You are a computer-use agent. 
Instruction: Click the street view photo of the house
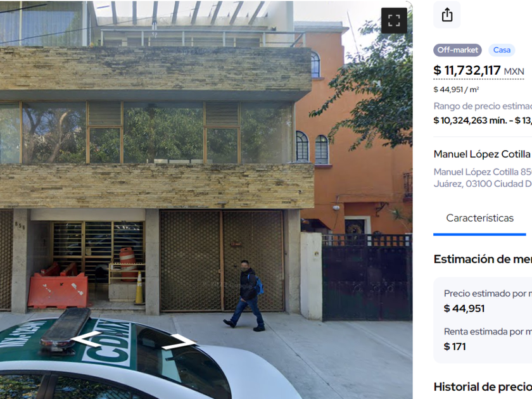[206, 199]
